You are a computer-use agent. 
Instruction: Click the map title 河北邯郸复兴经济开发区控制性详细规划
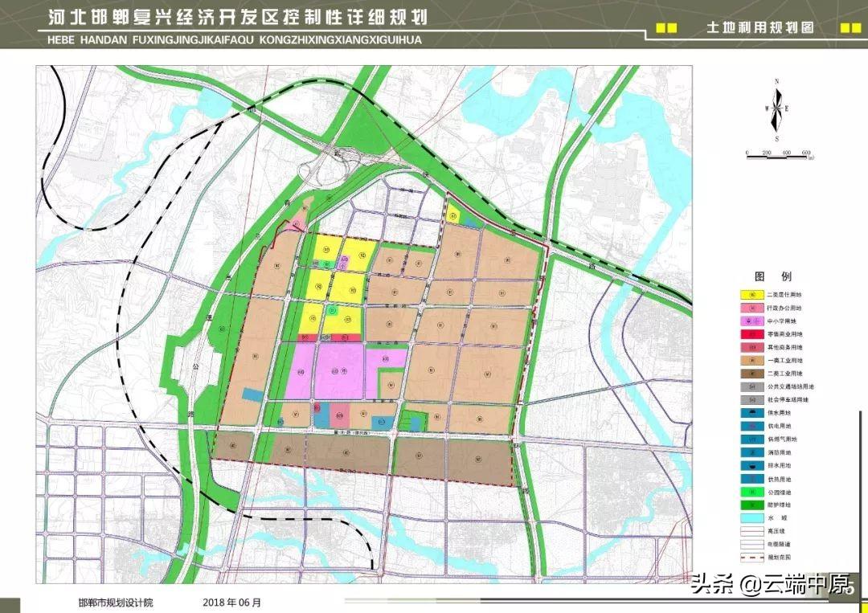(x=237, y=19)
